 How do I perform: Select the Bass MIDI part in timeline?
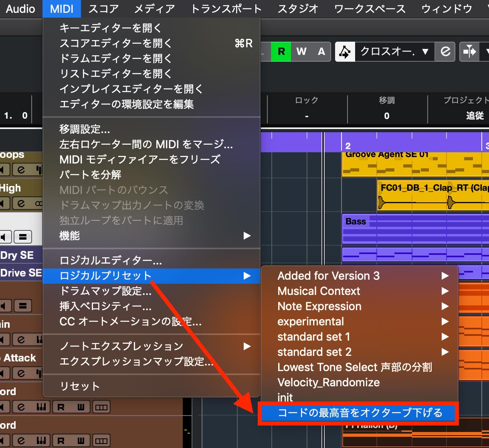(x=415, y=229)
